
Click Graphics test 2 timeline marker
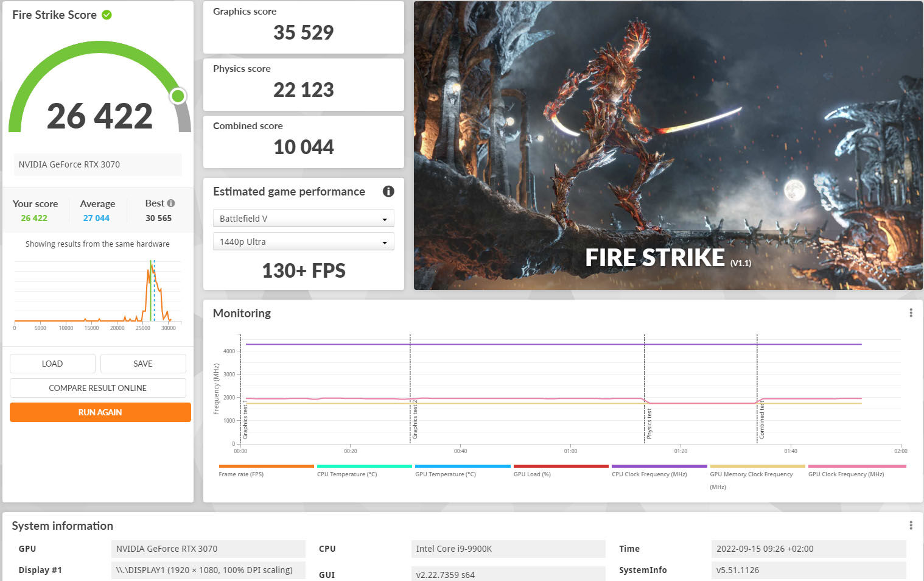[x=415, y=420]
